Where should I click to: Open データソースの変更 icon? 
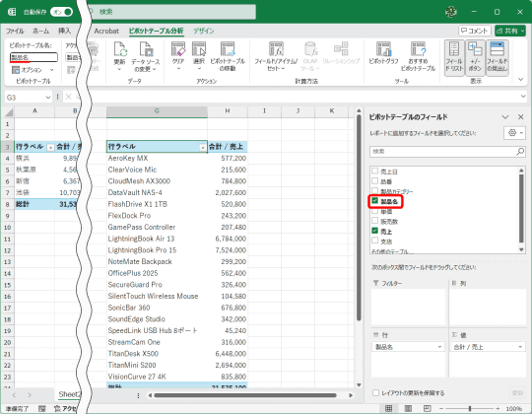(146, 49)
